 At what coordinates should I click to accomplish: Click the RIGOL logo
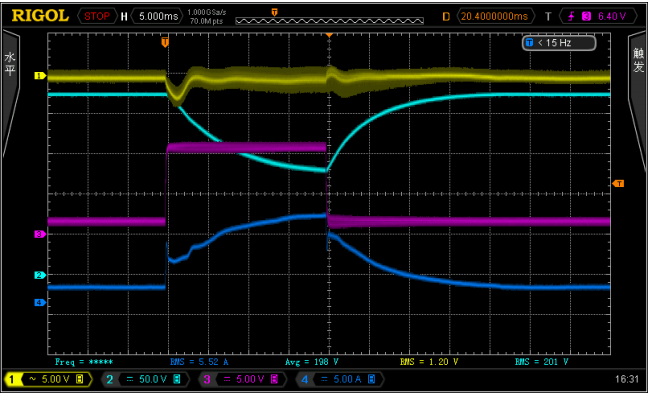[x=40, y=16]
